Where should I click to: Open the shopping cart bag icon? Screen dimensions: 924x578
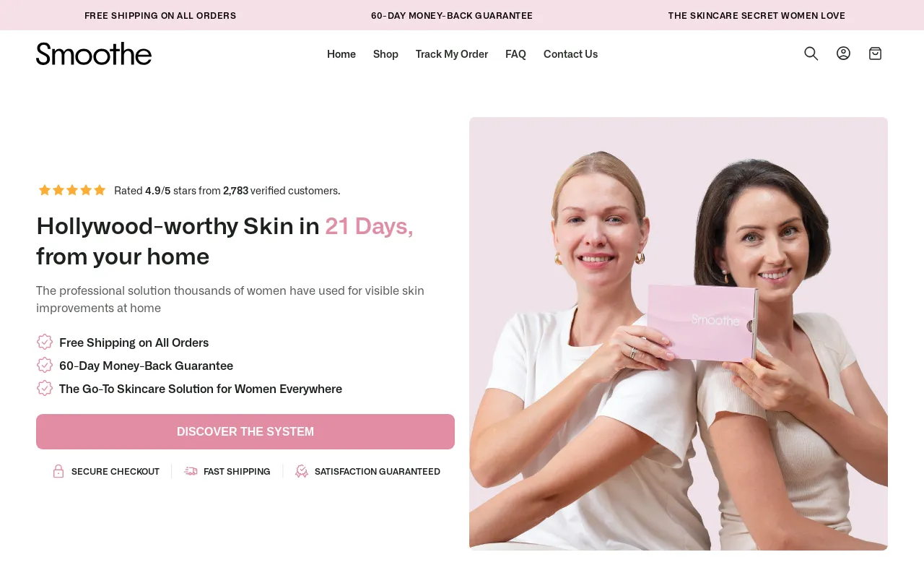(x=875, y=53)
